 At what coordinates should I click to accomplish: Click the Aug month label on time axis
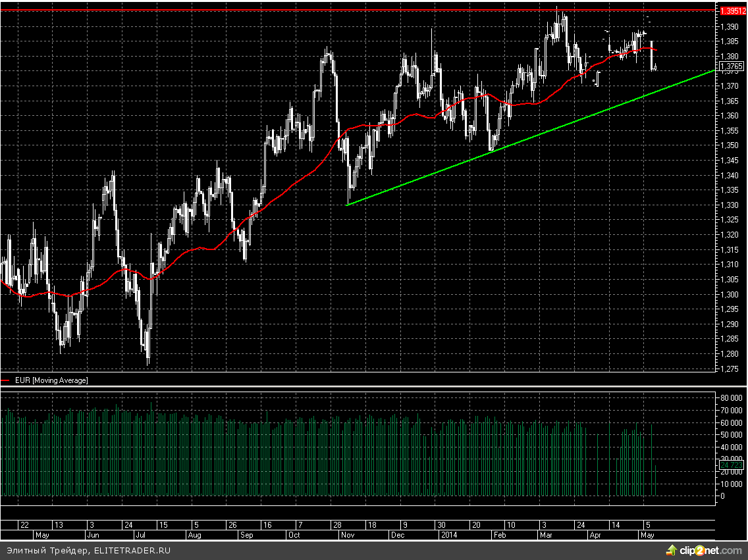point(195,535)
